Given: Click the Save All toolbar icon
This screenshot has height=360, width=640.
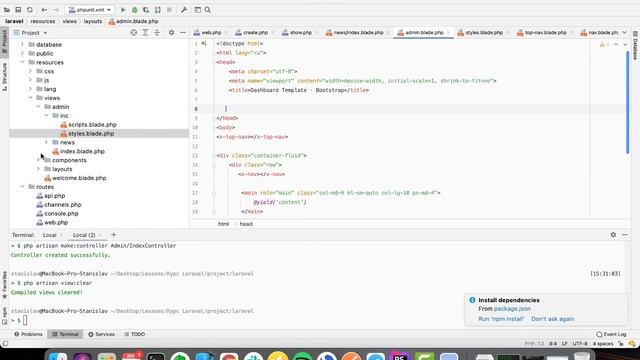Looking at the screenshot, I should click(x=18, y=10).
